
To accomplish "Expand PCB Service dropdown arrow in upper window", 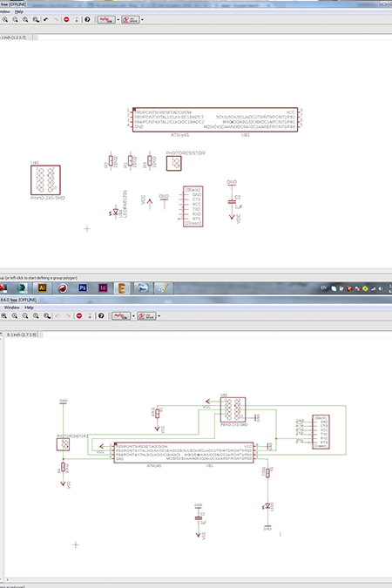I will coord(142,19).
